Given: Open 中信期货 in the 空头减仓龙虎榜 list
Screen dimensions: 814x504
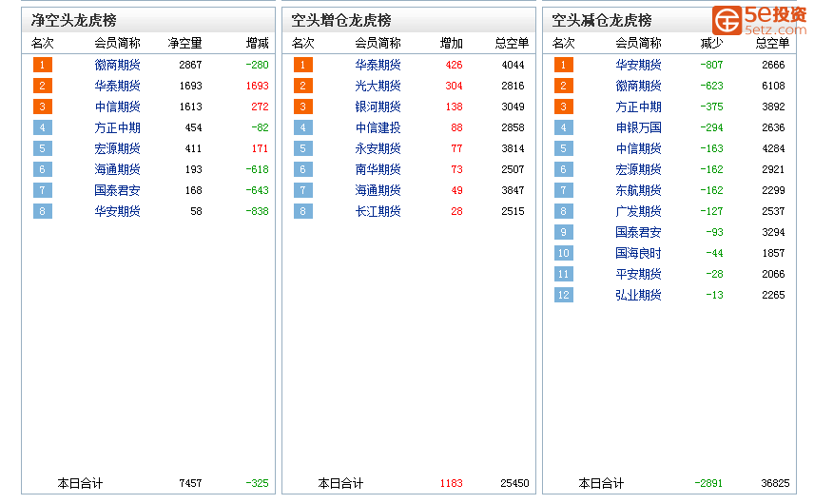Looking at the screenshot, I should tap(638, 148).
